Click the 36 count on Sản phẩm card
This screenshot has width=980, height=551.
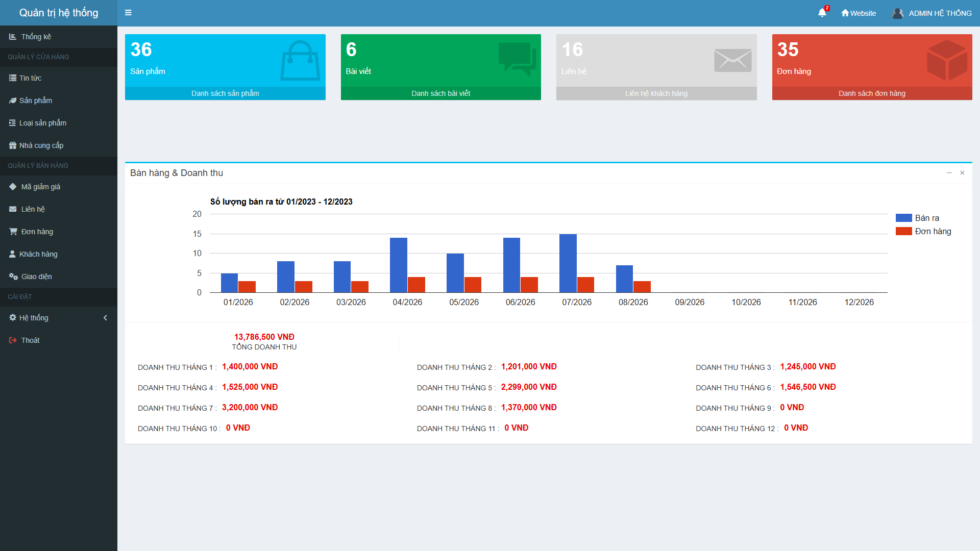click(141, 49)
